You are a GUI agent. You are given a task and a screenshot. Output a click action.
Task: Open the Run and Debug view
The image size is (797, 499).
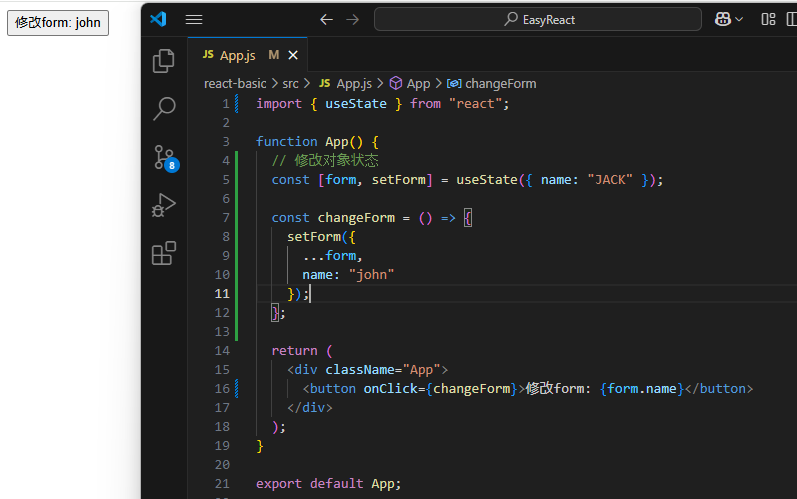pyautogui.click(x=163, y=205)
